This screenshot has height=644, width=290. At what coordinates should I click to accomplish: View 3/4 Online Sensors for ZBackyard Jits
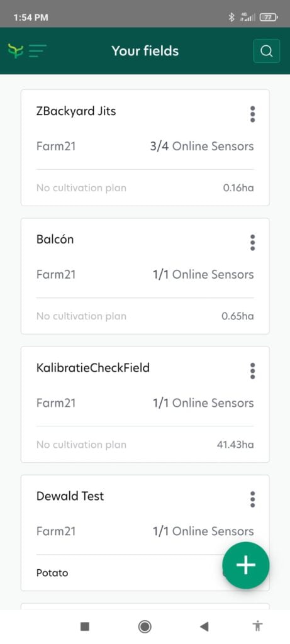click(x=202, y=146)
